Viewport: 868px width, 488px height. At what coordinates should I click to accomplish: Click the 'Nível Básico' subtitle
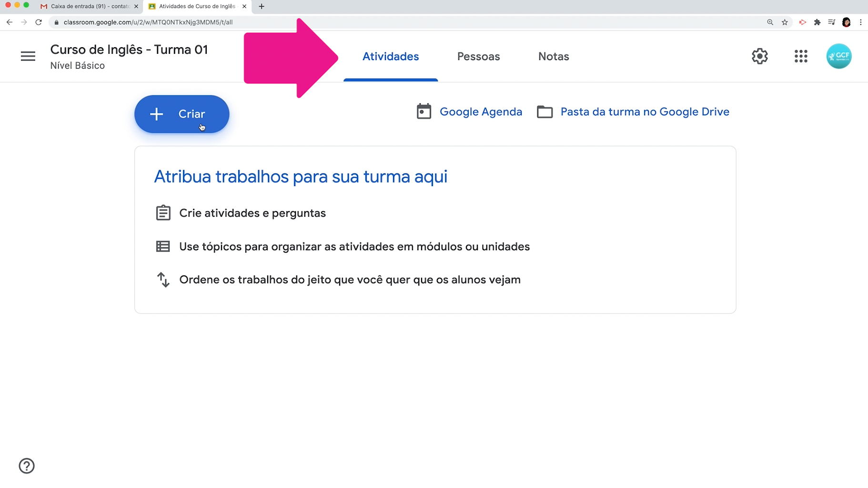(x=78, y=66)
